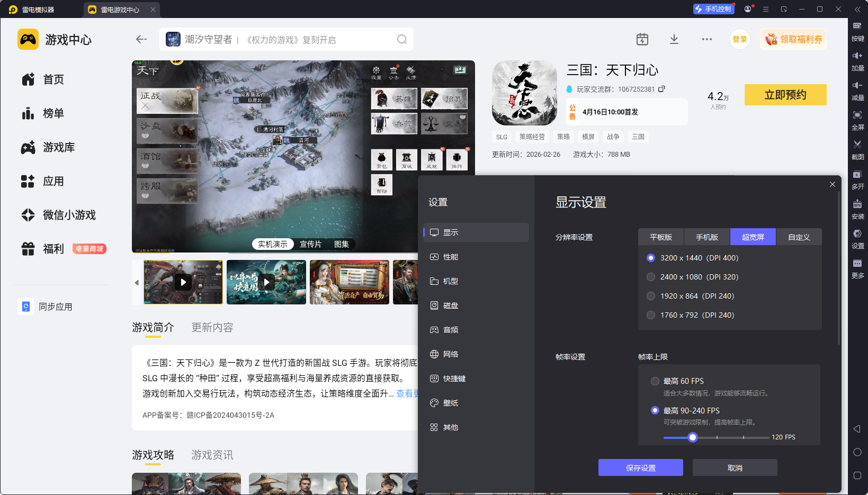Click the search magnifier icon
This screenshot has height=495, width=868.
(402, 39)
